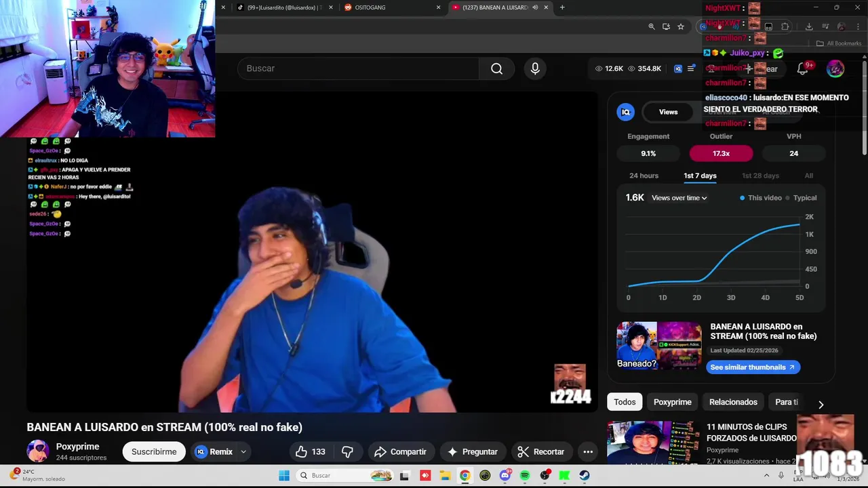Open the YouTube account avatar menu

coord(835,68)
